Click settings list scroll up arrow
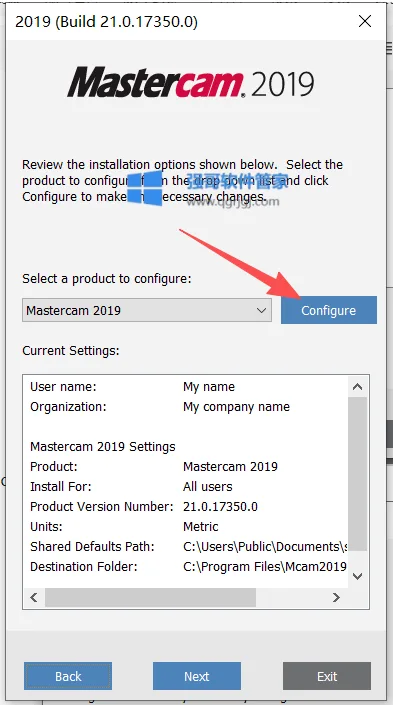This screenshot has width=393, height=705. click(357, 387)
